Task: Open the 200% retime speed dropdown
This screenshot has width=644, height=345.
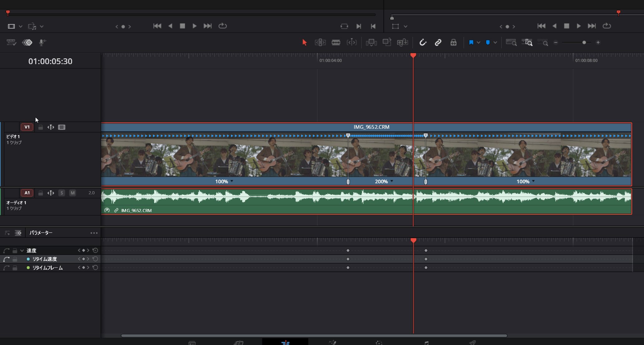Action: click(x=392, y=181)
